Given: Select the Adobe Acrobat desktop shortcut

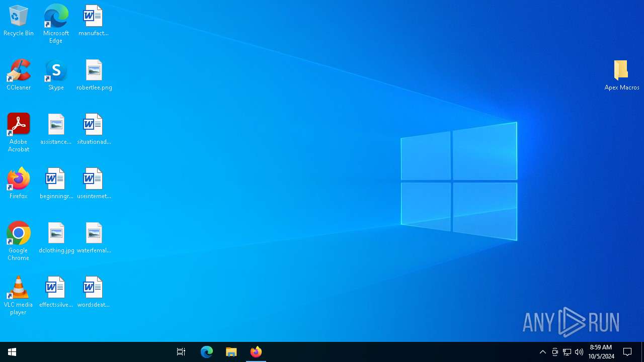Looking at the screenshot, I should [x=19, y=133].
